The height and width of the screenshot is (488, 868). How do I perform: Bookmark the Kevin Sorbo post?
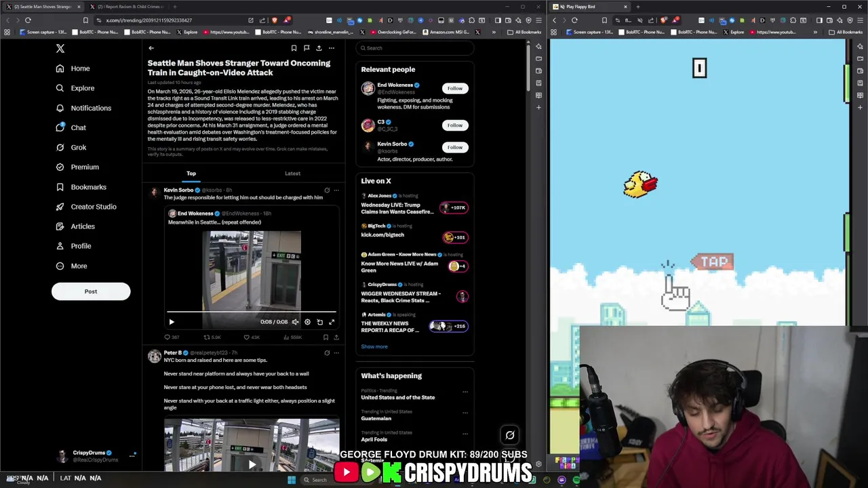325,337
